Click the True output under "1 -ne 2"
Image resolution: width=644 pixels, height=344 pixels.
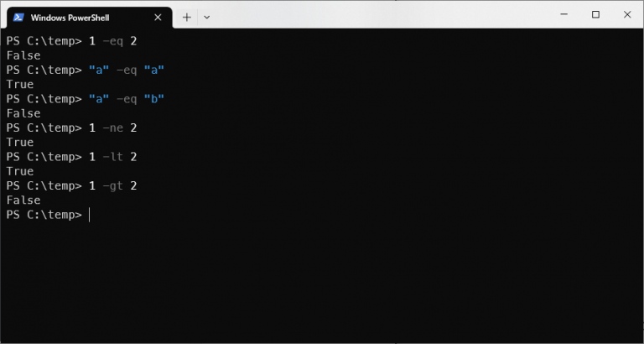20,143
